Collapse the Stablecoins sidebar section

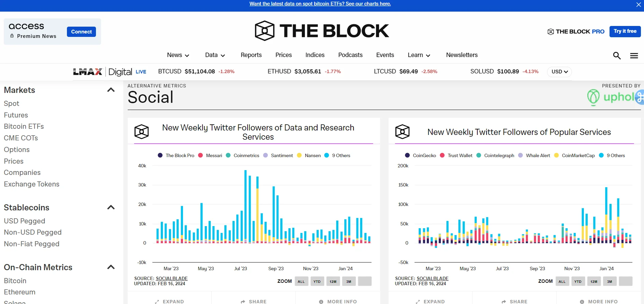tap(111, 207)
